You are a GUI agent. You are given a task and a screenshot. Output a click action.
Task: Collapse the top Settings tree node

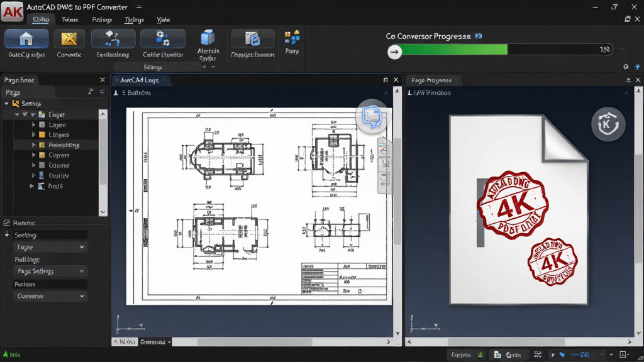[x=6, y=104]
